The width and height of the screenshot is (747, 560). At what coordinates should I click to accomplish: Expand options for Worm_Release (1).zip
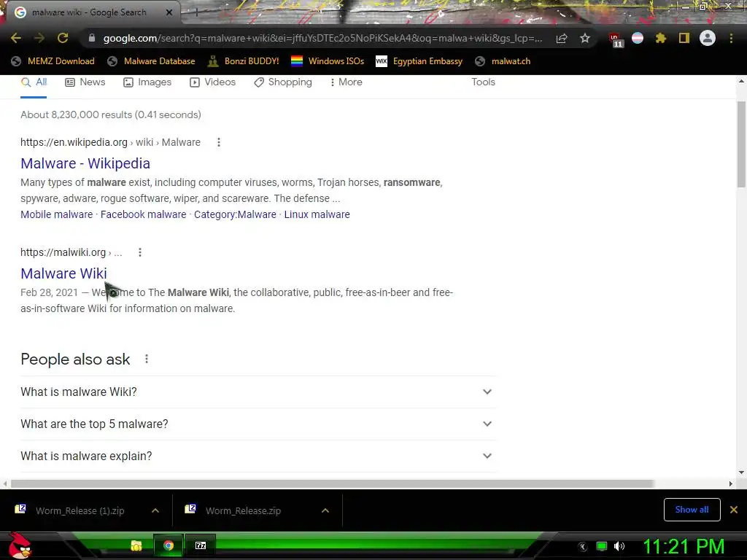155,510
